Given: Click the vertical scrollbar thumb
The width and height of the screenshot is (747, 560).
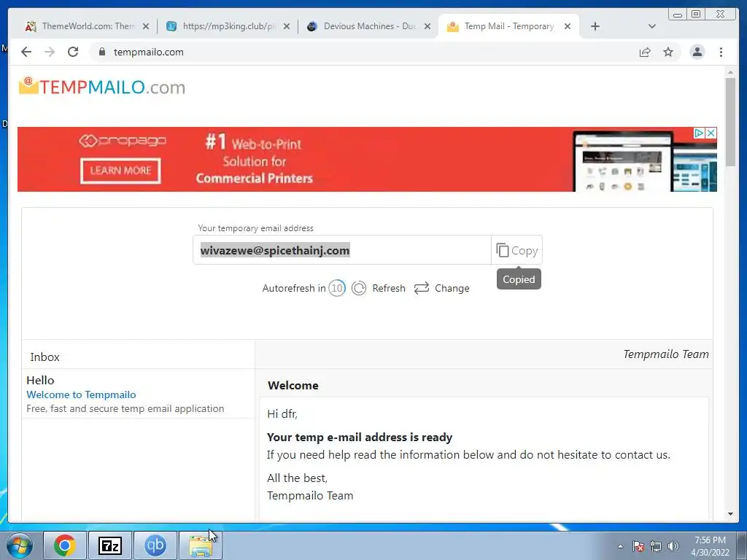Looking at the screenshot, I should [730, 122].
